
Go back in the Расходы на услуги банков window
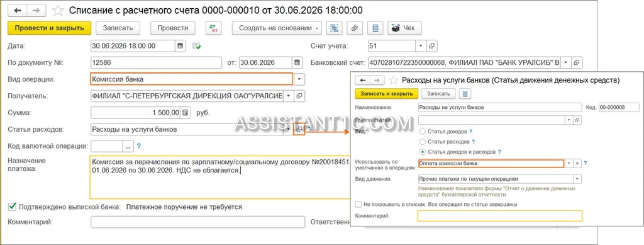coord(363,80)
